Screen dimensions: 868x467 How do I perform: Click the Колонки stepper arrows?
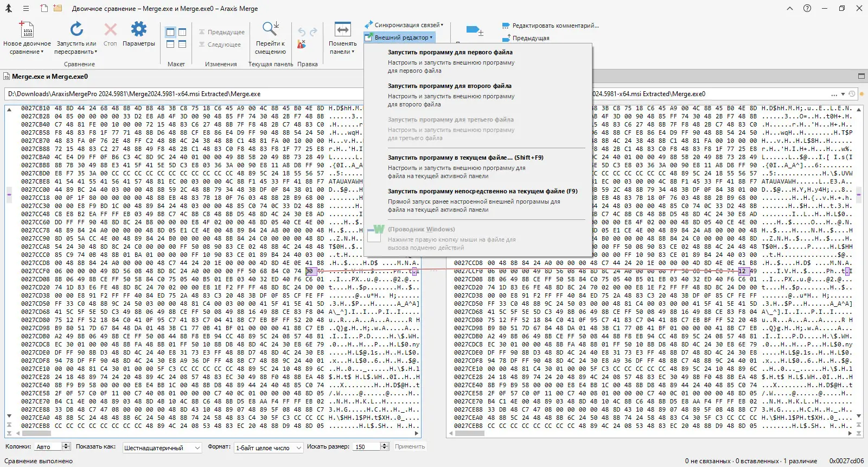(x=66, y=447)
